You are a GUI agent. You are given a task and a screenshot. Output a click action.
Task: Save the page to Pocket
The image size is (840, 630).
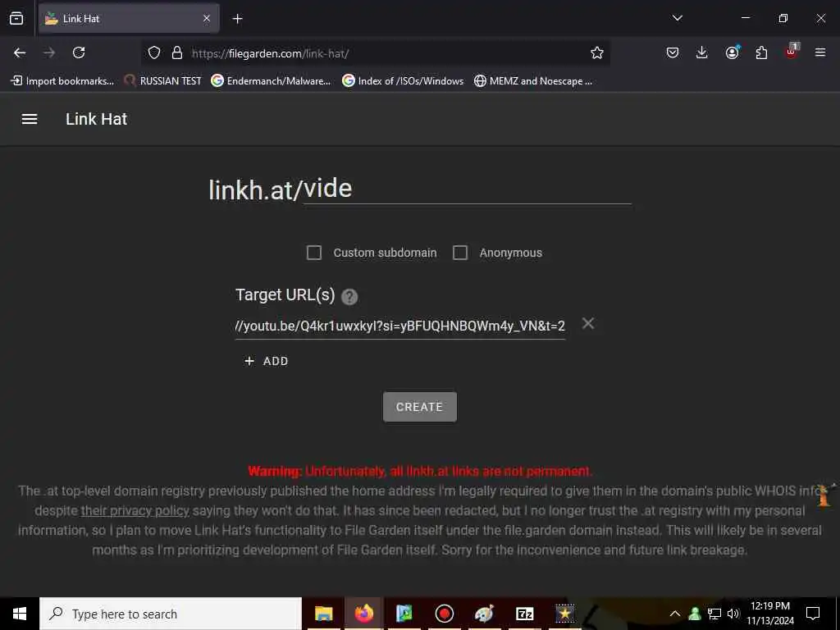click(673, 52)
